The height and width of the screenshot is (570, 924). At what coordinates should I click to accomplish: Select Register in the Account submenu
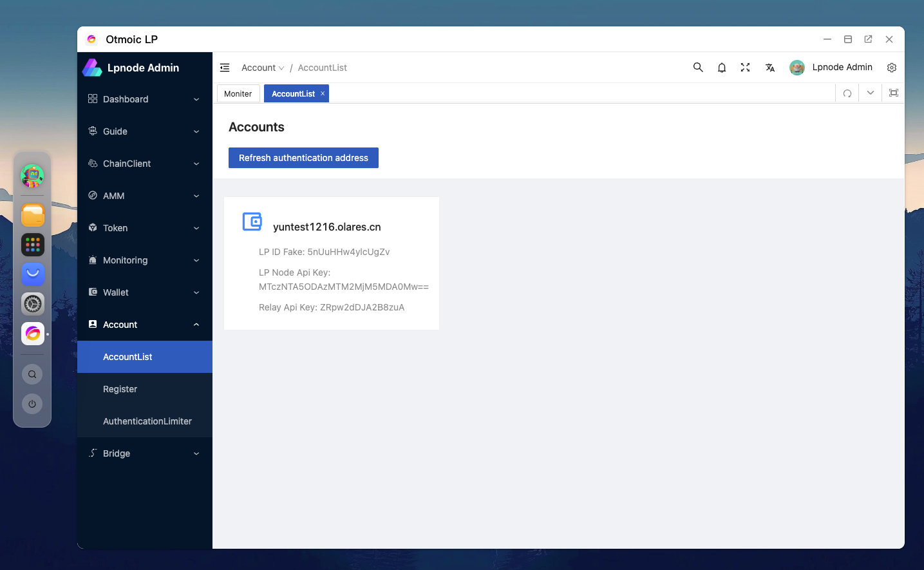click(120, 389)
